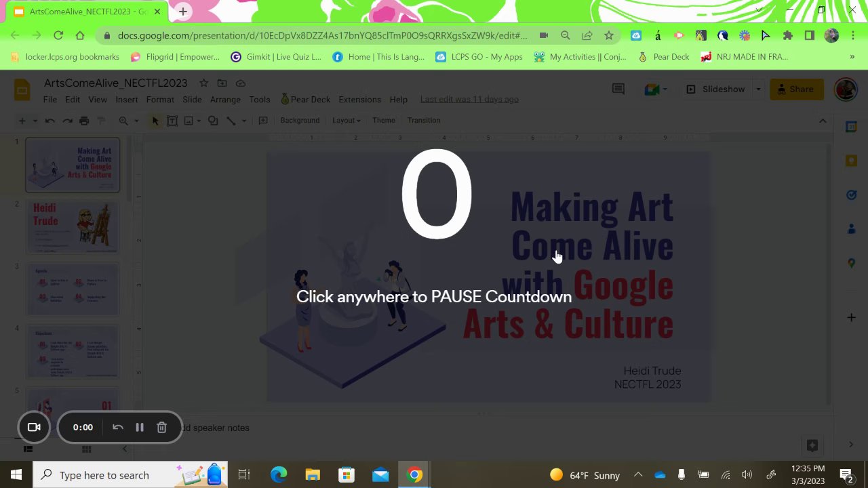Open the Tools menu

260,100
